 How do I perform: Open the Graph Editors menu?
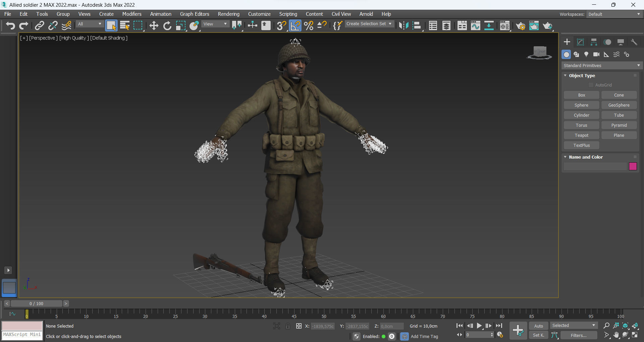click(195, 14)
